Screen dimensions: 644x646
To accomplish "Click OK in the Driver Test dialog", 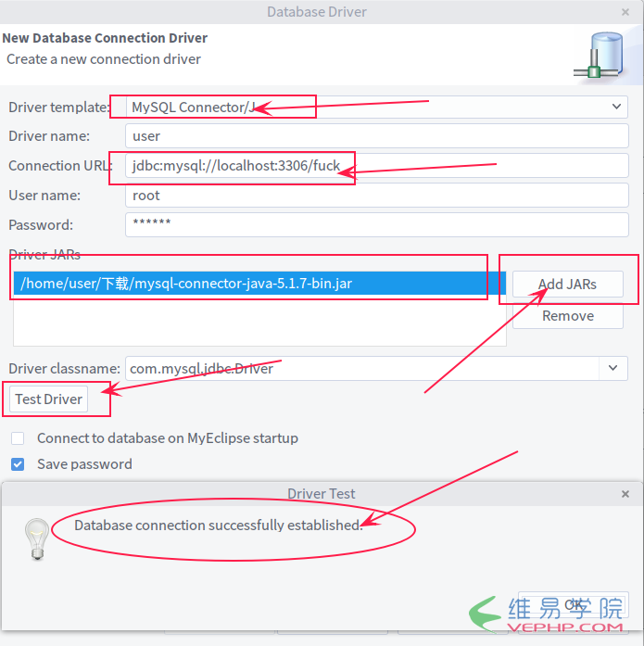I will point(573,604).
